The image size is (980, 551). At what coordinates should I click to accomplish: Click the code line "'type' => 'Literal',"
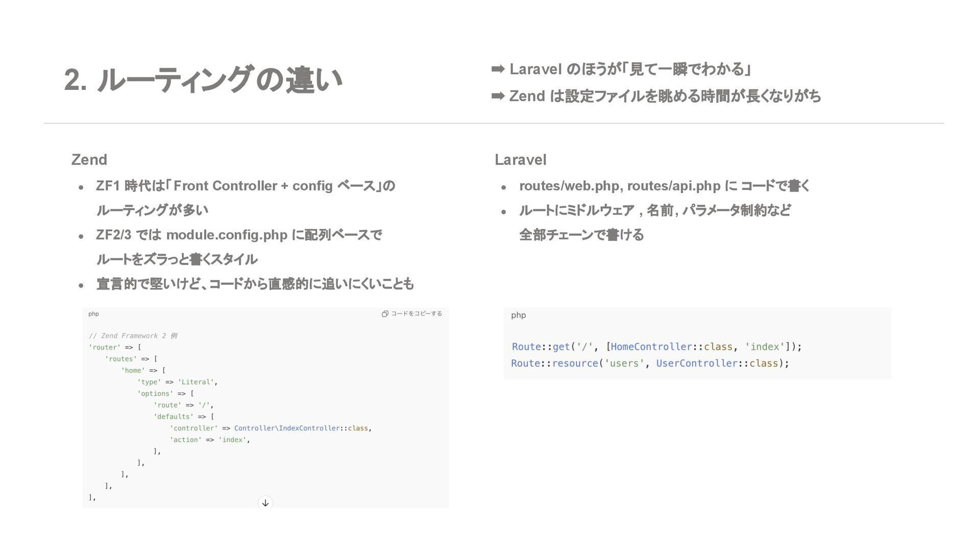click(178, 382)
